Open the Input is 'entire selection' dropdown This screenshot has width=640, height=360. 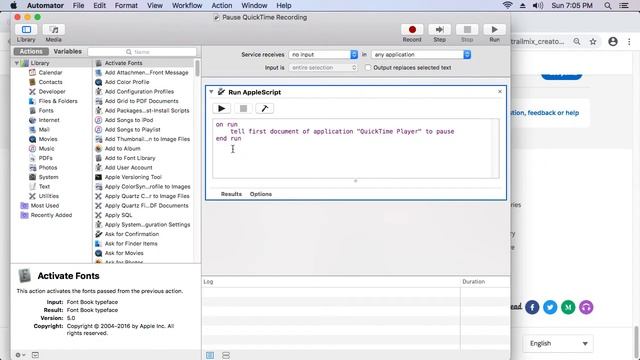tap(323, 67)
